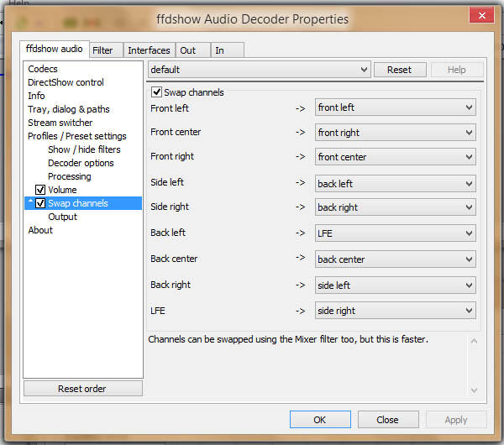Change the Front center mapping dropdown
The height and width of the screenshot is (445, 504).
[x=395, y=133]
